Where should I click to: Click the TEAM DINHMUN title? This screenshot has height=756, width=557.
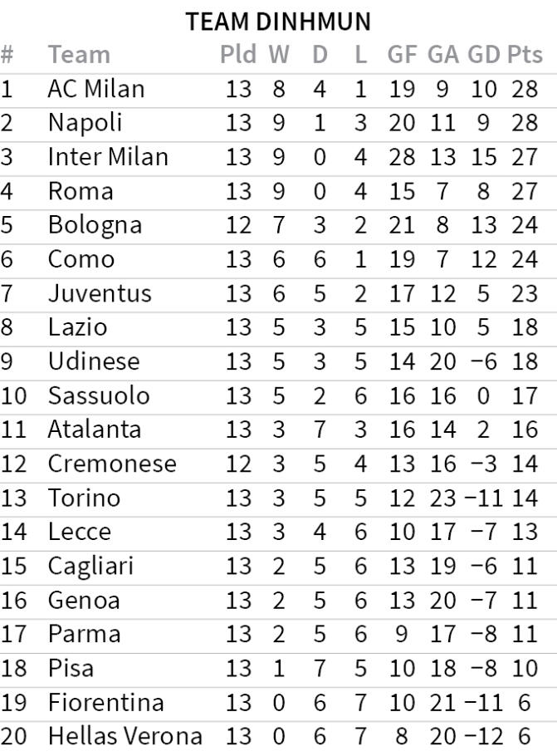278,21
